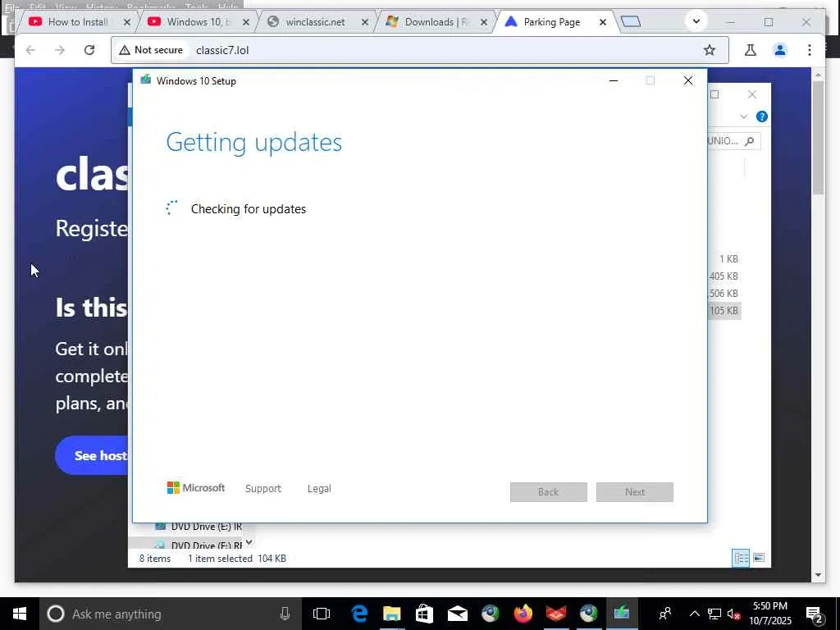The image size is (840, 630).
Task: Open Mail app from taskbar
Action: [x=458, y=614]
